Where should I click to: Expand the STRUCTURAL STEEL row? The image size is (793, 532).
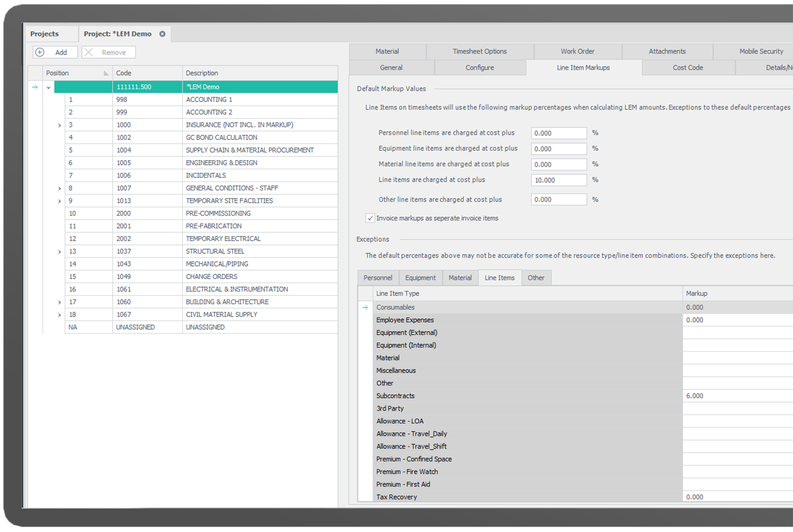59,252
